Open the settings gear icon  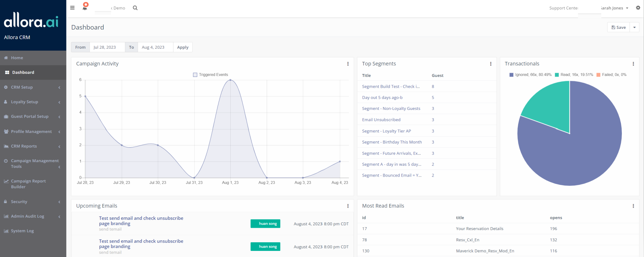point(638,8)
